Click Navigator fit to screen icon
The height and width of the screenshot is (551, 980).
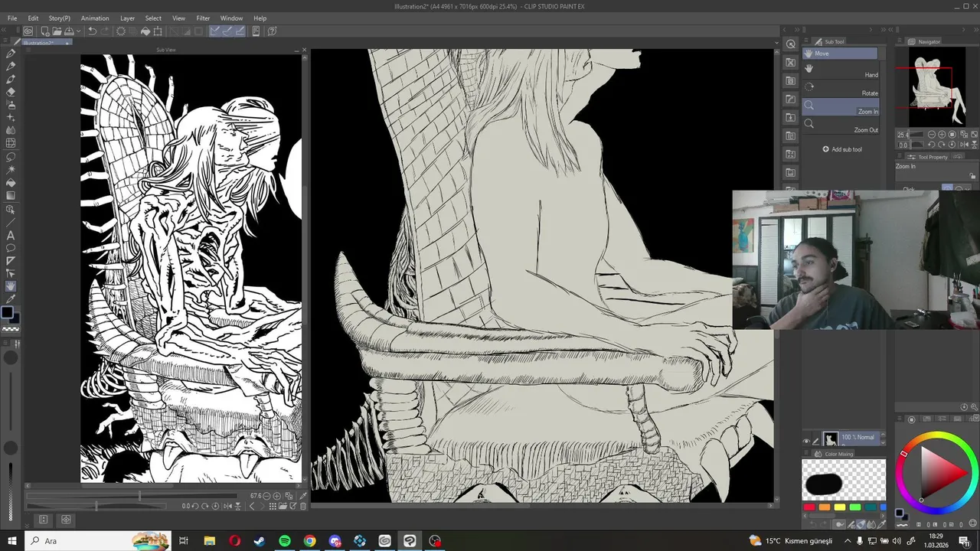click(974, 135)
